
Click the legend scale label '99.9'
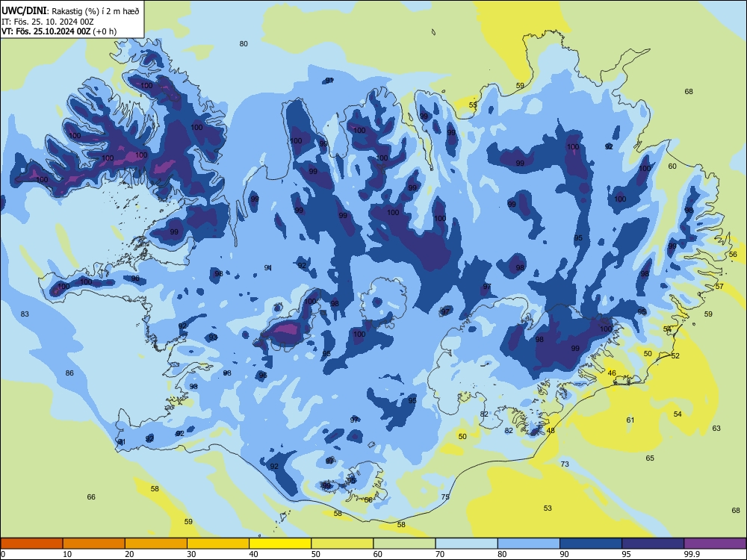pyautogui.click(x=692, y=554)
